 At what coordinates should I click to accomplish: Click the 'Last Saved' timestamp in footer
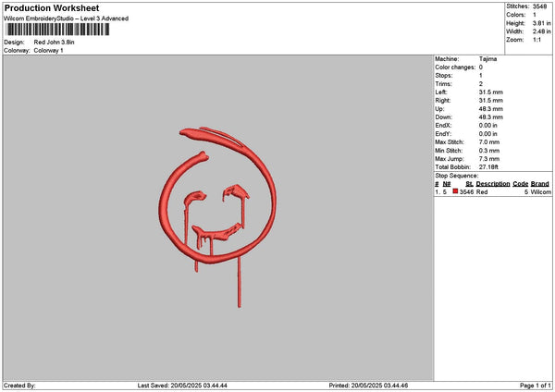[182, 386]
